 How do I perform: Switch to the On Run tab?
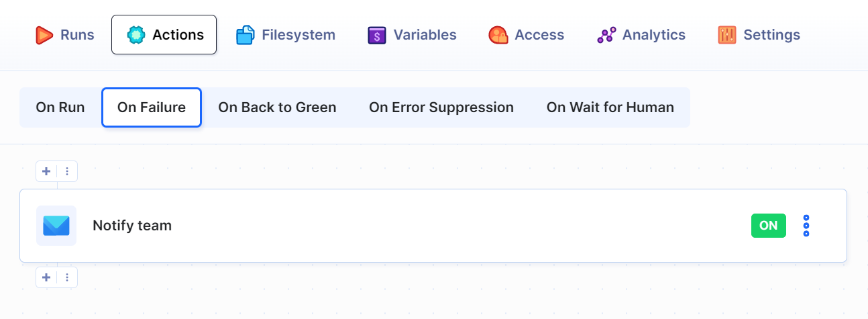[x=60, y=107]
